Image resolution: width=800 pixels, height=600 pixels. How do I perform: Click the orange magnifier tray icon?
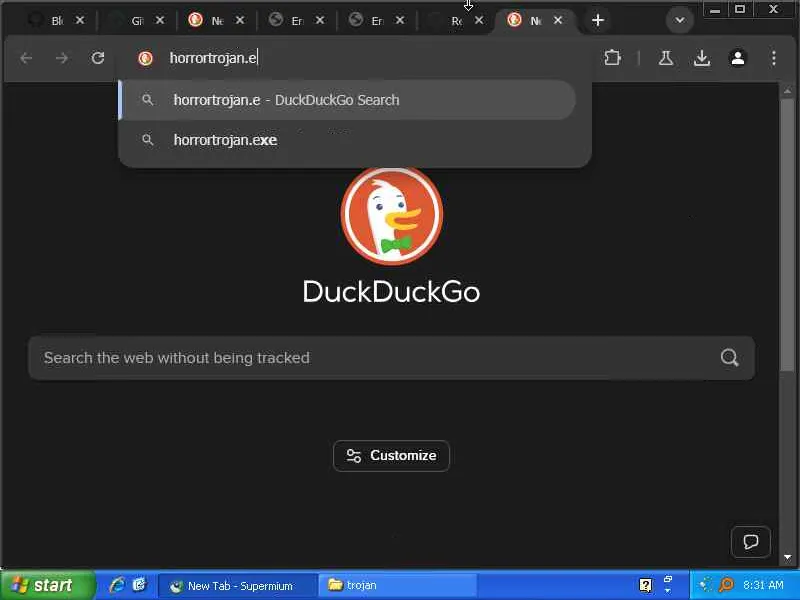pos(726,585)
